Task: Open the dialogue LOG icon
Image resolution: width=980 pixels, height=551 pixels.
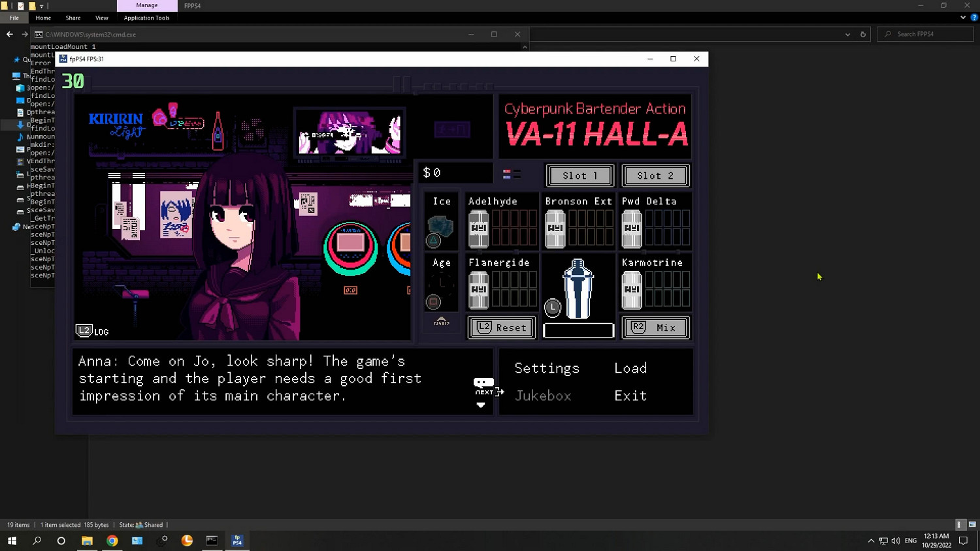Action: click(92, 331)
